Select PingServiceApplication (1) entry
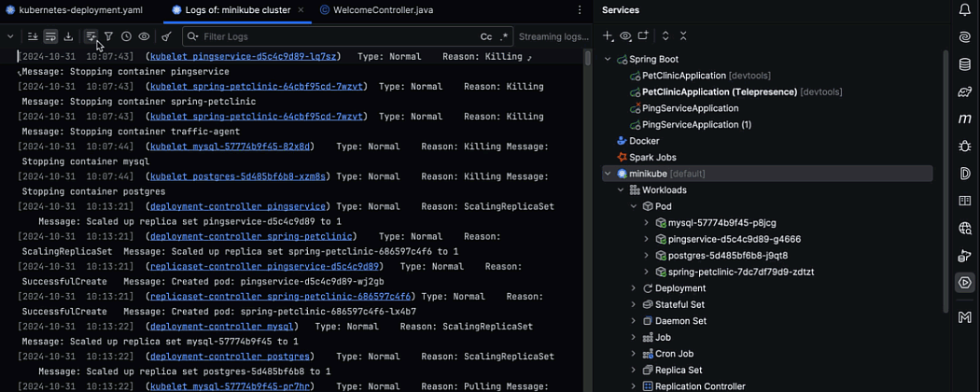 691,124
